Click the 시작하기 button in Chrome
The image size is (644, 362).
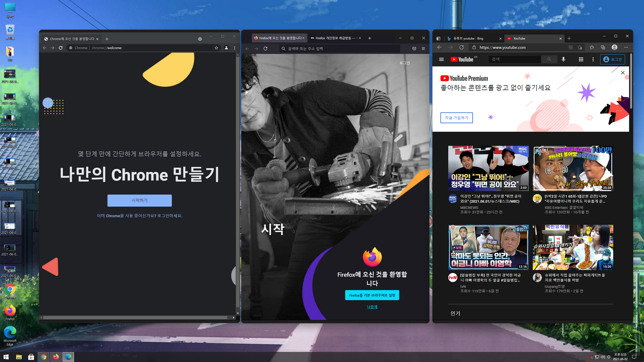[139, 200]
